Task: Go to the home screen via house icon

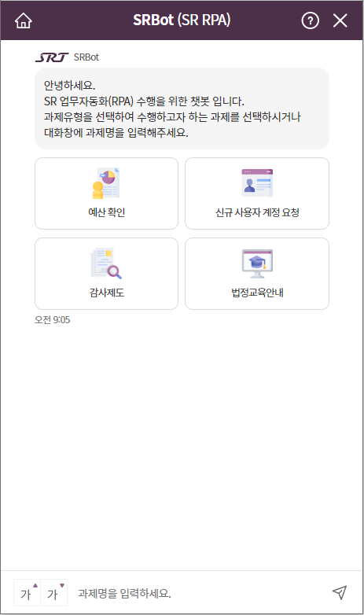Action: click(23, 20)
